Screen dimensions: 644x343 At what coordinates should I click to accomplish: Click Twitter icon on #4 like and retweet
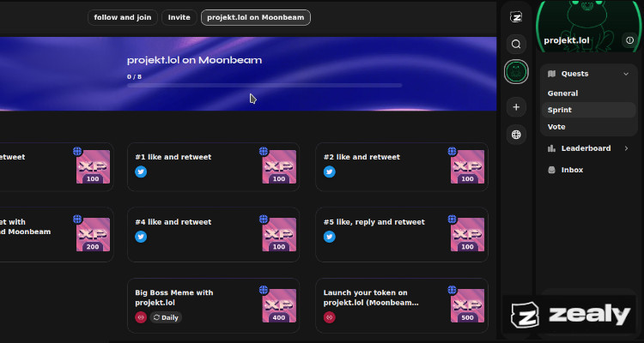[141, 237]
